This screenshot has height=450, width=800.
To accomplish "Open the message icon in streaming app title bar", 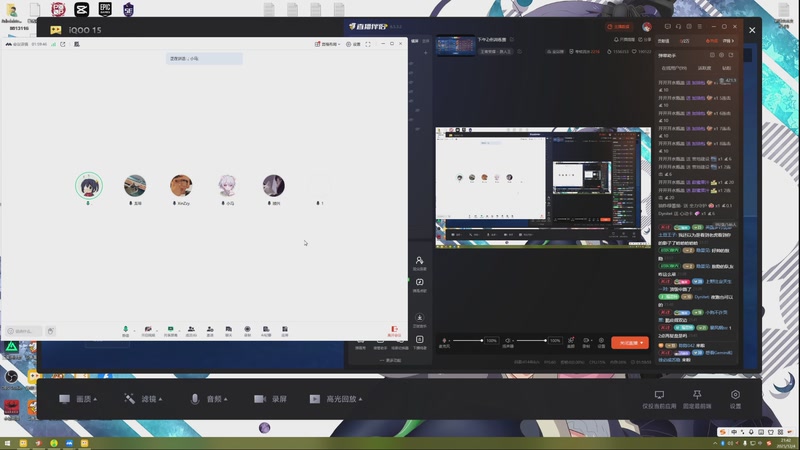I will click(667, 27).
